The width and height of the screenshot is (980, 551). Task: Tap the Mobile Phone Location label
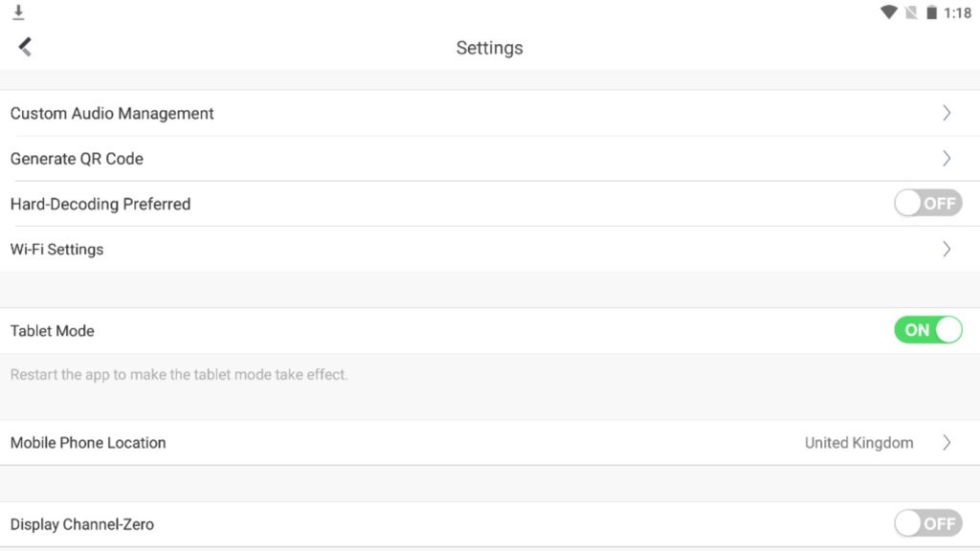coord(88,443)
